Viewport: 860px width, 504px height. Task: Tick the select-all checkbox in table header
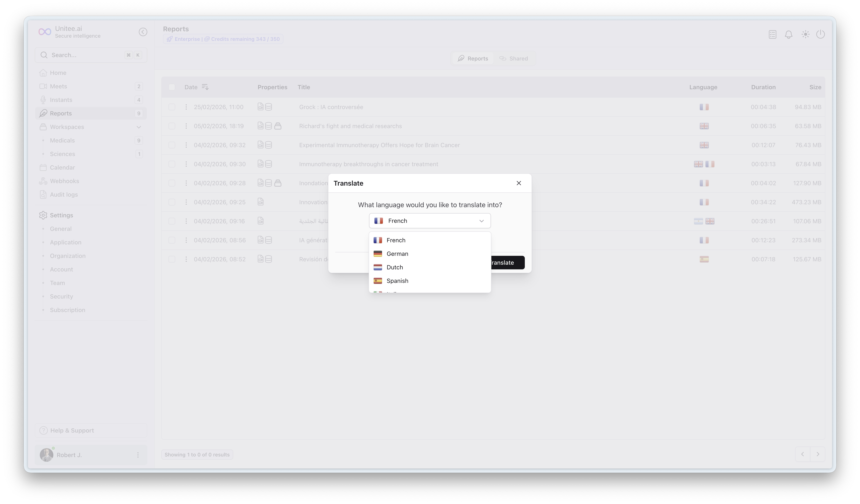coord(172,87)
